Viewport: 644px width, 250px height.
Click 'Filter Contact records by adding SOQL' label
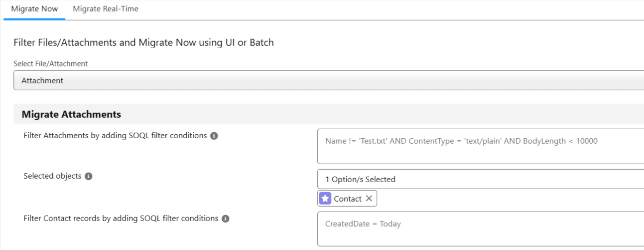[121, 219]
